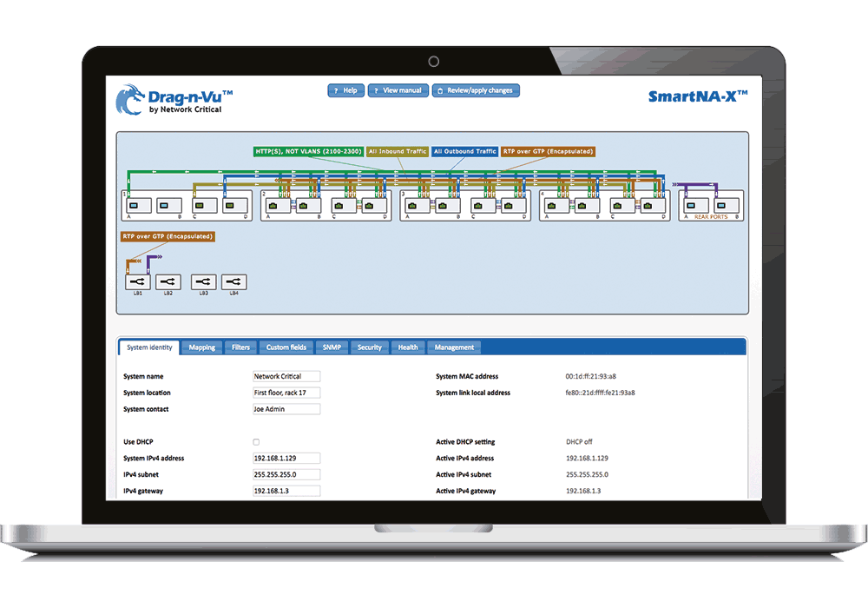Viewport: 868px width, 608px height.
Task: Click the link local address fe80::21d:ffff:fe21:93a8
Action: tap(600, 393)
